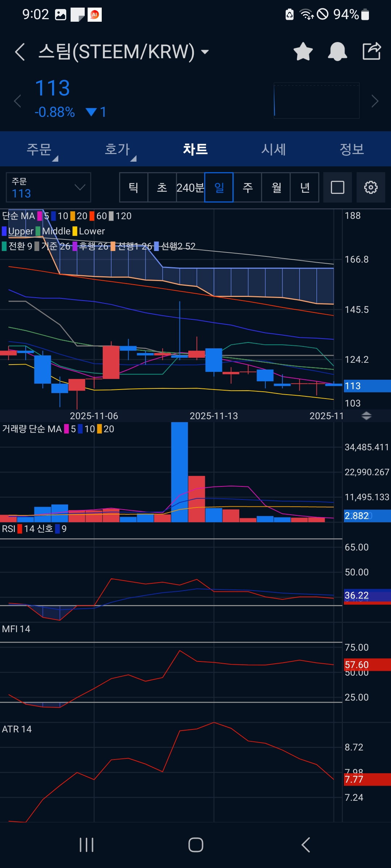Select the 초 chart interval
The width and height of the screenshot is (391, 868).
click(x=162, y=187)
